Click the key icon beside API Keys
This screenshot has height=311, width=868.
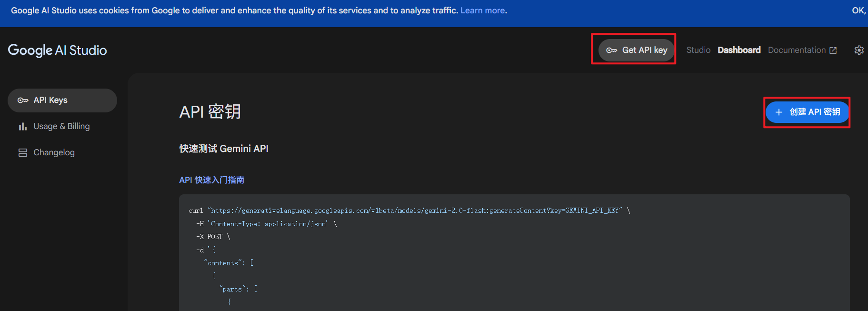23,100
